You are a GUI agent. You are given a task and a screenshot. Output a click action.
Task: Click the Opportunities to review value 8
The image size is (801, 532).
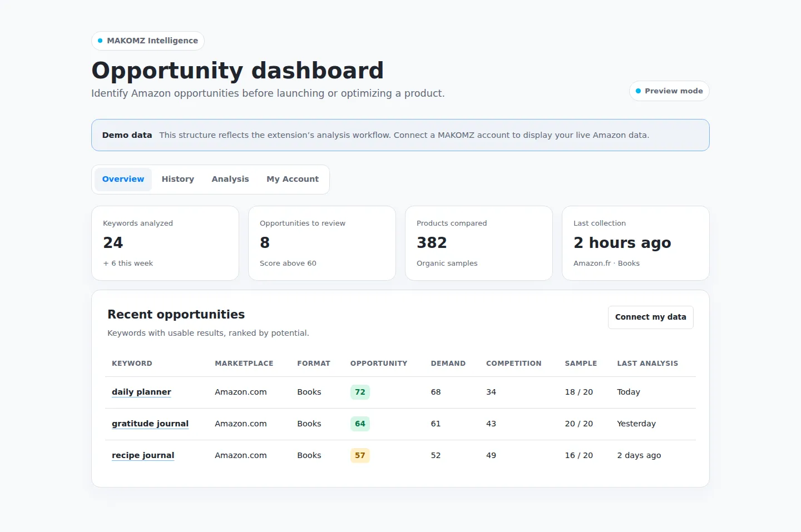click(265, 243)
